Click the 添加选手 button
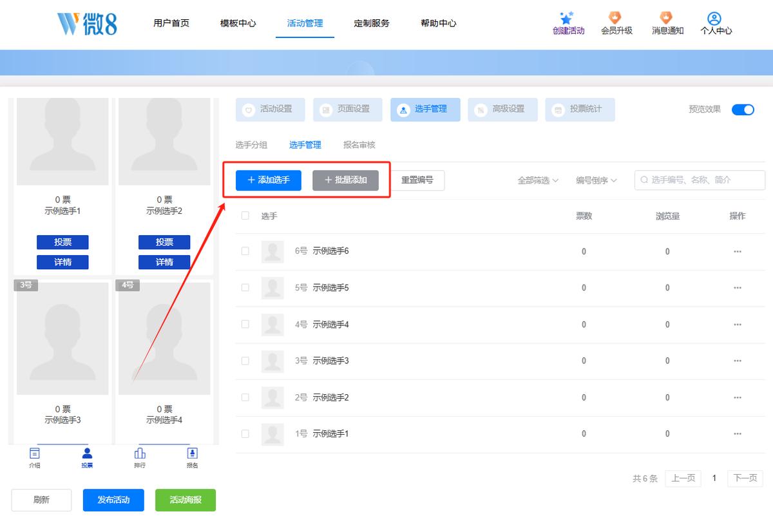Screen dimensions: 773x532 click(269, 180)
